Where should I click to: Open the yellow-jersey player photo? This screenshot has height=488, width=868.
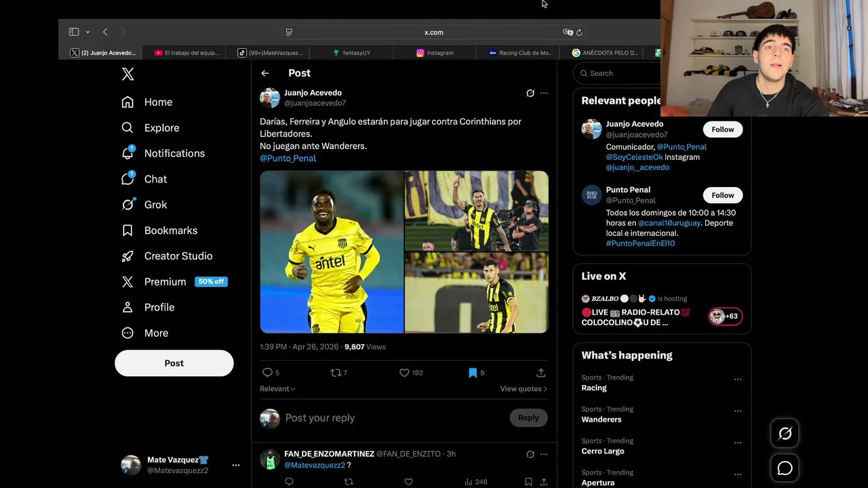(332, 252)
